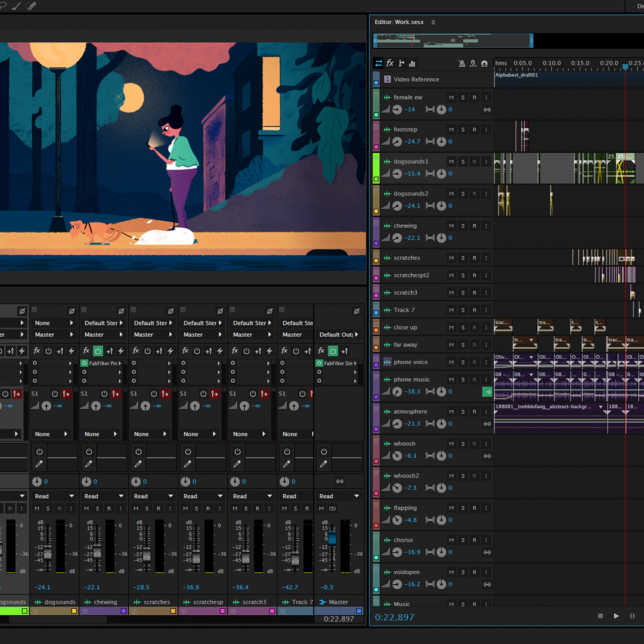The height and width of the screenshot is (644, 644).
Task: Click the session overview navigator bar above the timeline
Action: 453,41
